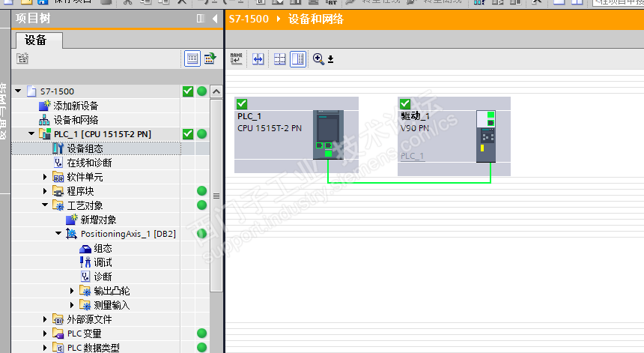This screenshot has height=353, width=644.
Task: Expand the 输出凸轮 folder
Action: 72,291
